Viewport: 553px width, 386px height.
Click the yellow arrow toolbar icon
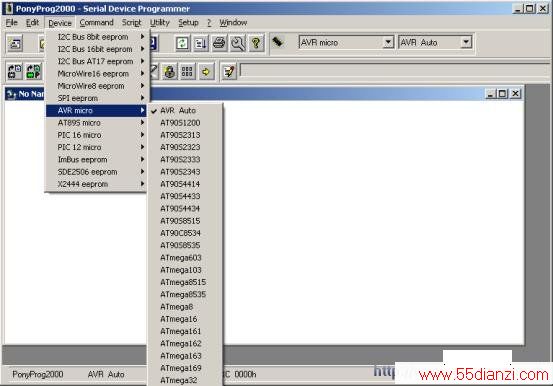pos(206,72)
